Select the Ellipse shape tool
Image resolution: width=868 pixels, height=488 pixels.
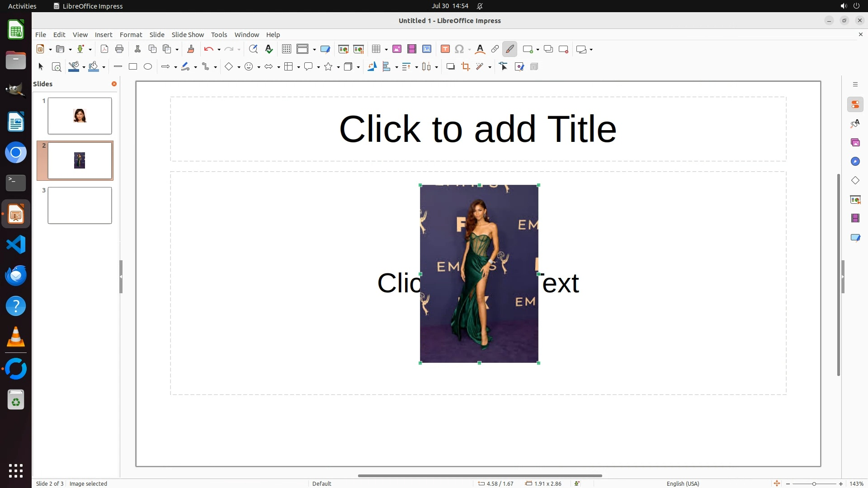point(148,67)
